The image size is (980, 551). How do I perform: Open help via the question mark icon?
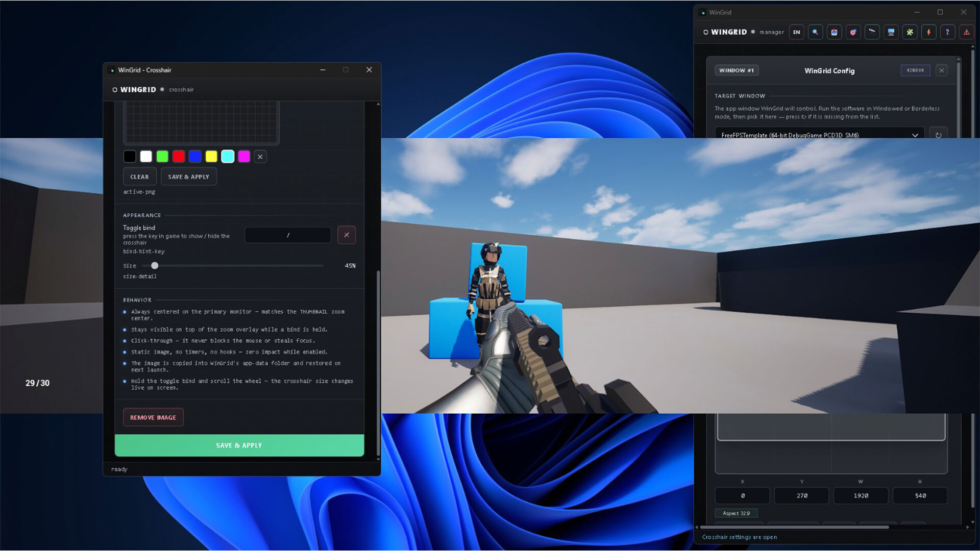coord(947,32)
